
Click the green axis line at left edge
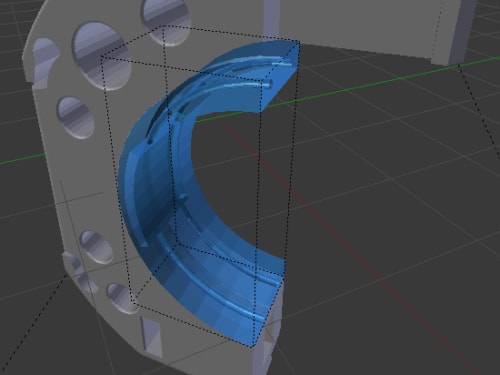tap(22, 159)
